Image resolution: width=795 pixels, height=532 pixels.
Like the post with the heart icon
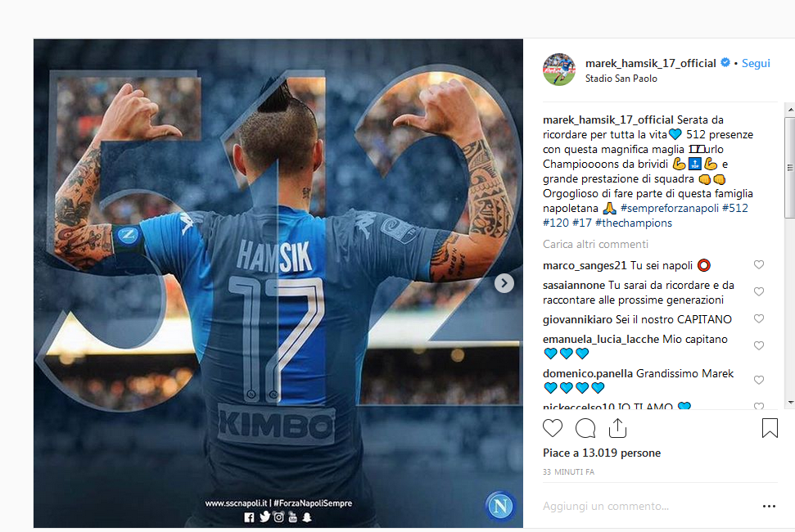553,428
